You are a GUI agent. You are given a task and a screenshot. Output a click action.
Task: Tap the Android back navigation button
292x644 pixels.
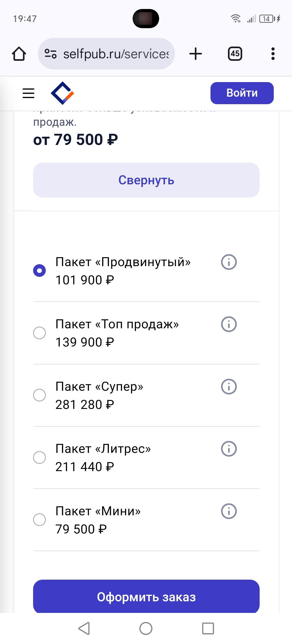pos(84,628)
